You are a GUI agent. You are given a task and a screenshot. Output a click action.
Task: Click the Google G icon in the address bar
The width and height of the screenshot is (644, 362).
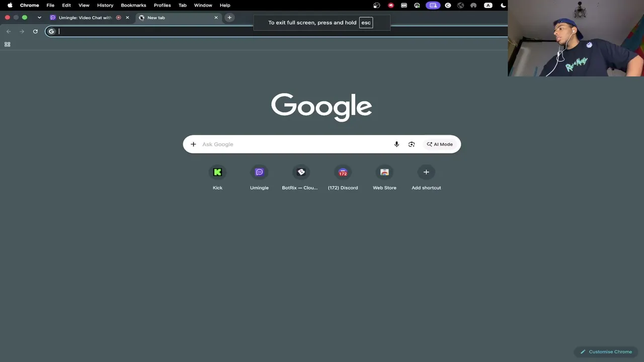click(x=51, y=31)
